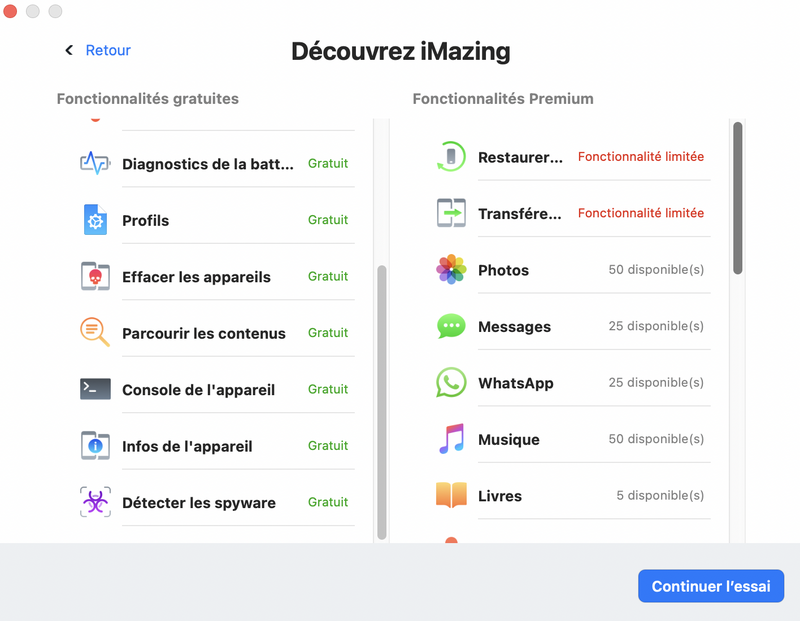Screen dimensions: 800x621
Task: Click the Profils gear document icon
Action: point(95,220)
